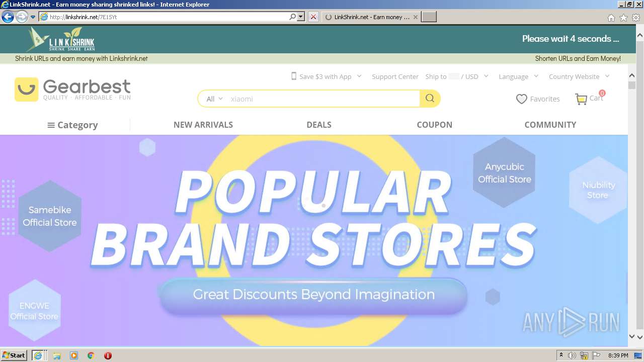Click 'Shorten URLs and Earn Money!' text

tap(578, 58)
